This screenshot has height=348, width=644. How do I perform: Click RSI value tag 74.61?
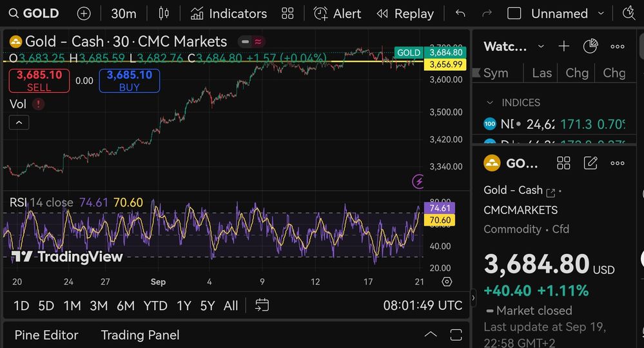440,208
